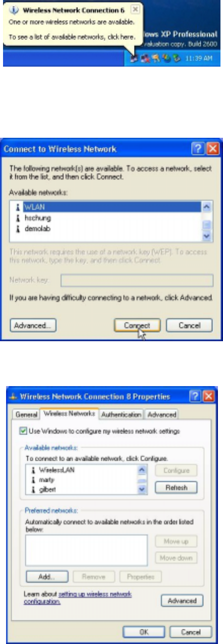
Task: Open the General tab
Action: point(27,414)
